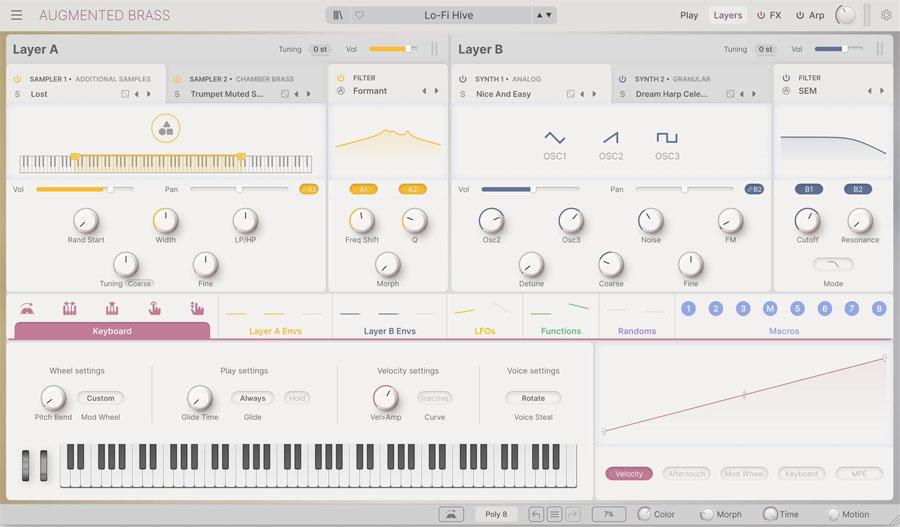Image resolution: width=900 pixels, height=527 pixels.
Task: Select previous Trumpet Muted sample arrow
Action: point(296,94)
